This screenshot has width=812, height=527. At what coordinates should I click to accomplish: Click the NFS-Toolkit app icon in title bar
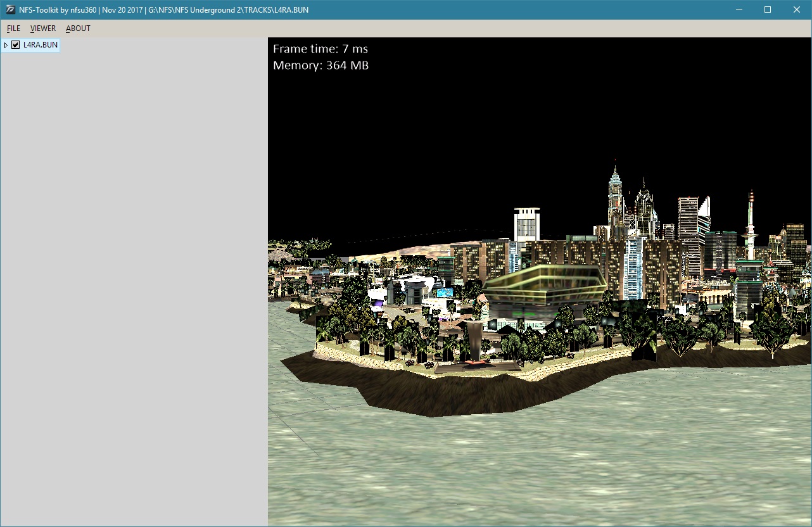[10, 10]
